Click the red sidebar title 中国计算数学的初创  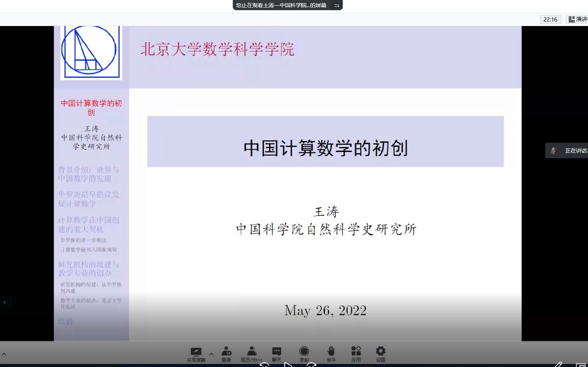tap(91, 108)
